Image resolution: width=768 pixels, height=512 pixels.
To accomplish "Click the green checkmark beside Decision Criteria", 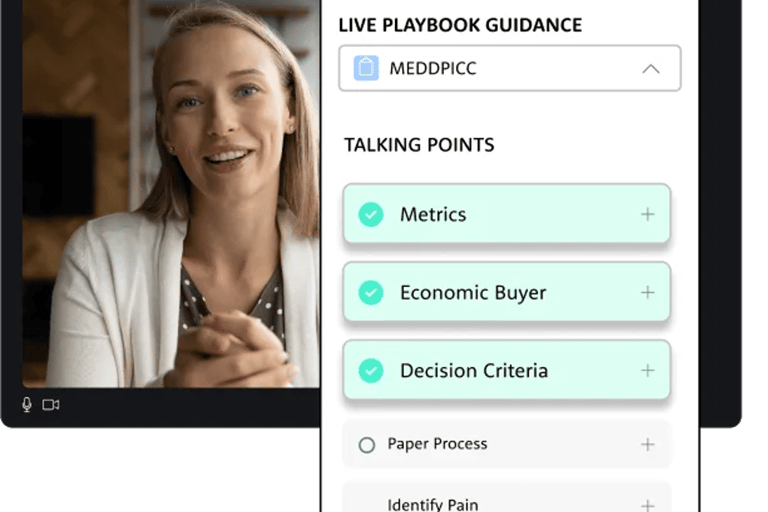I will [x=371, y=370].
